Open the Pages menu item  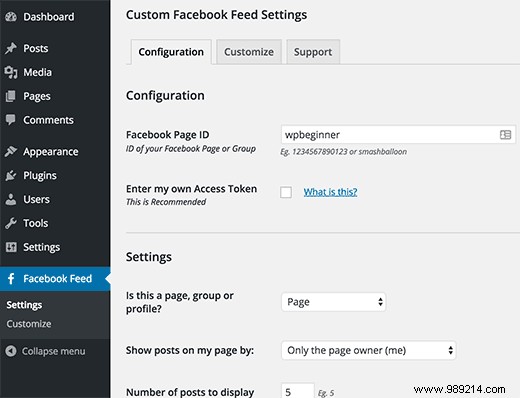tap(55, 96)
